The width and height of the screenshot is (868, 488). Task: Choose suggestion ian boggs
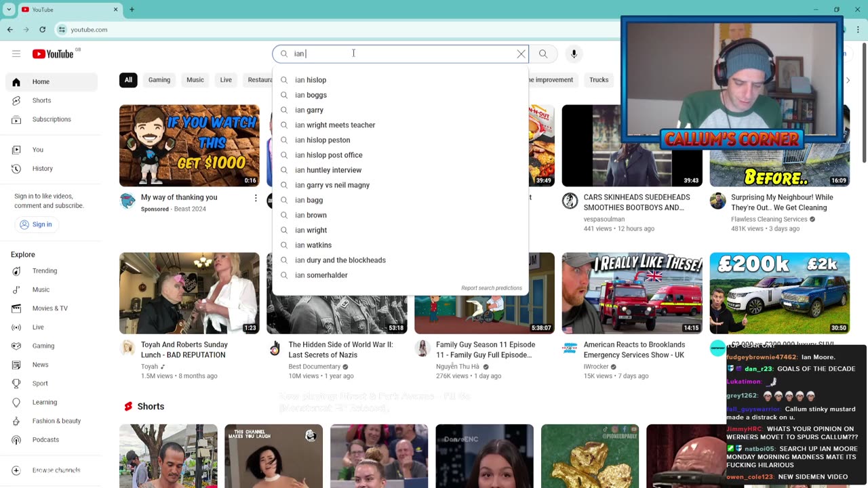pyautogui.click(x=400, y=95)
